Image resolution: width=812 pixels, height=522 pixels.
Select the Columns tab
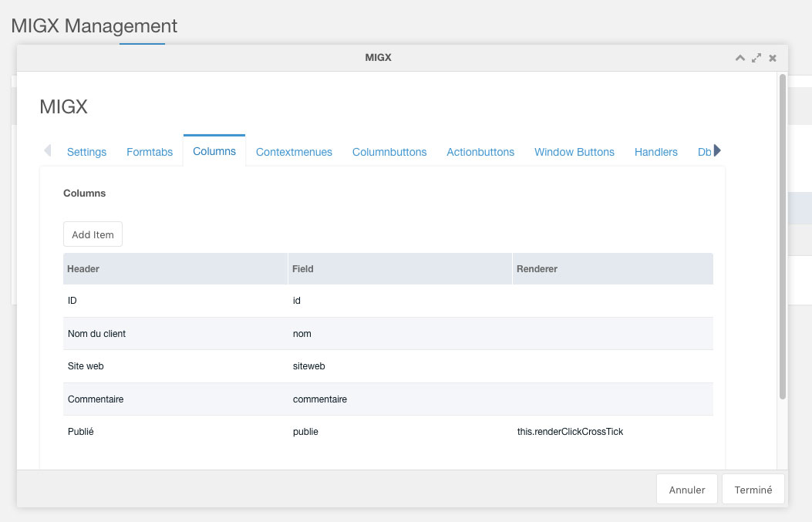(214, 151)
